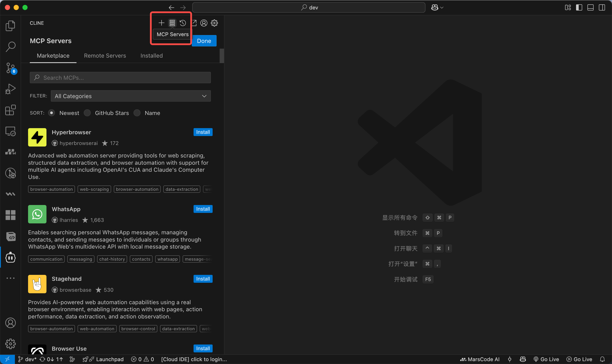The width and height of the screenshot is (612, 364).
Task: Open hyperbrowserai GitHub author link
Action: tap(75, 143)
